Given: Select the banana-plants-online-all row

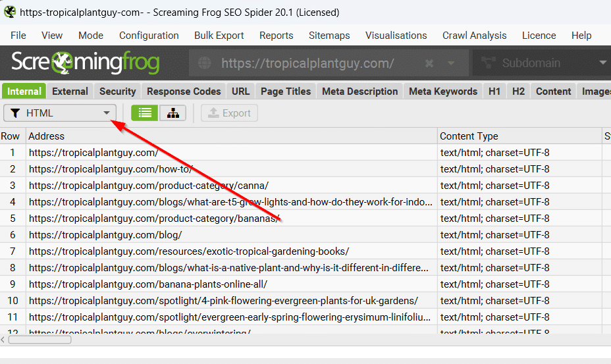Looking at the screenshot, I should pos(232,284).
